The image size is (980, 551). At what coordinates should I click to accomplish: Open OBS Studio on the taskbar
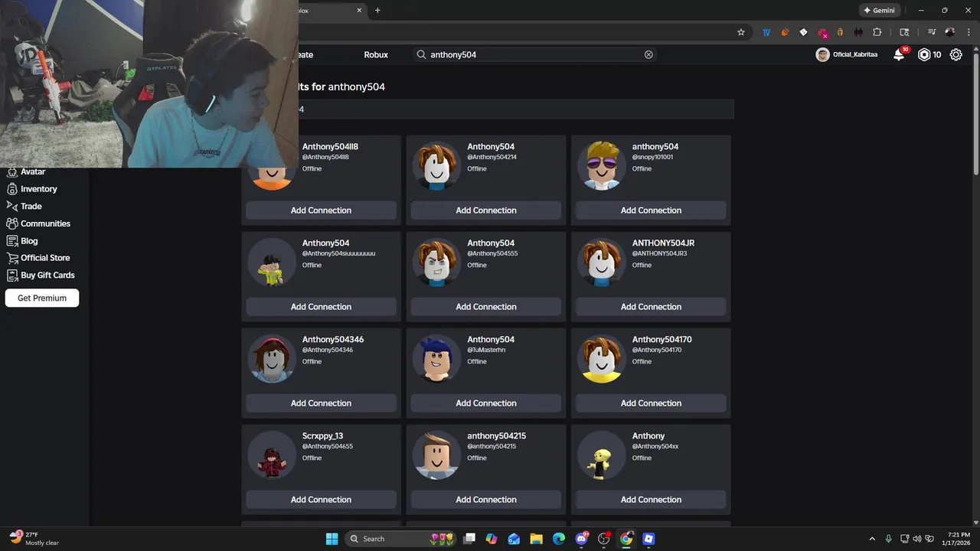pyautogui.click(x=604, y=539)
